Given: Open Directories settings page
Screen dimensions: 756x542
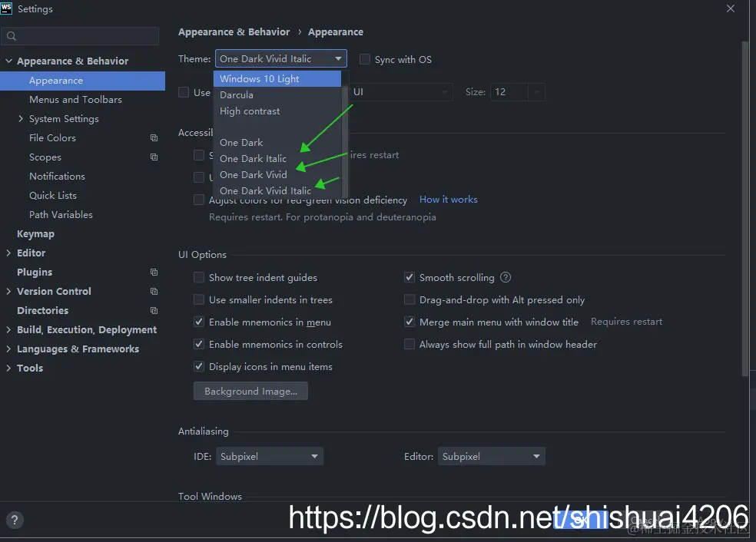Looking at the screenshot, I should point(43,311).
